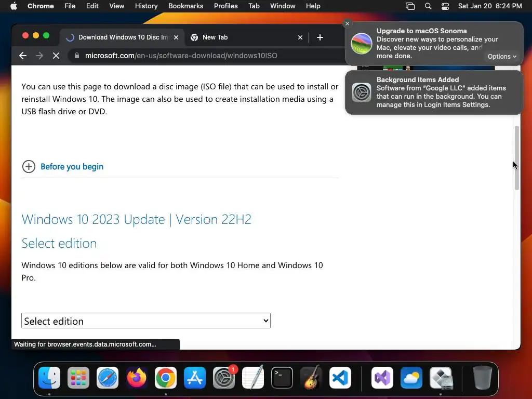The width and height of the screenshot is (532, 399).
Task: Open the cloud weather app in Dock
Action: [411, 378]
